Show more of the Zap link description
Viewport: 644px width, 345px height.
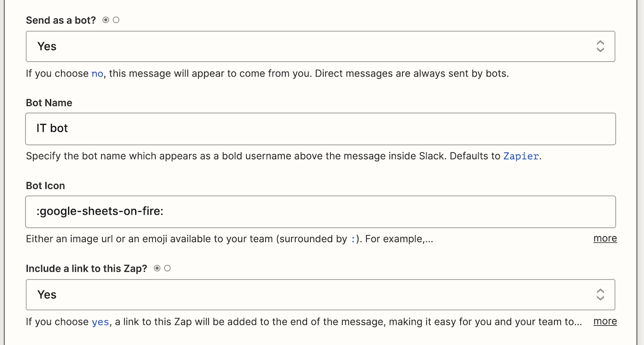pyautogui.click(x=605, y=322)
